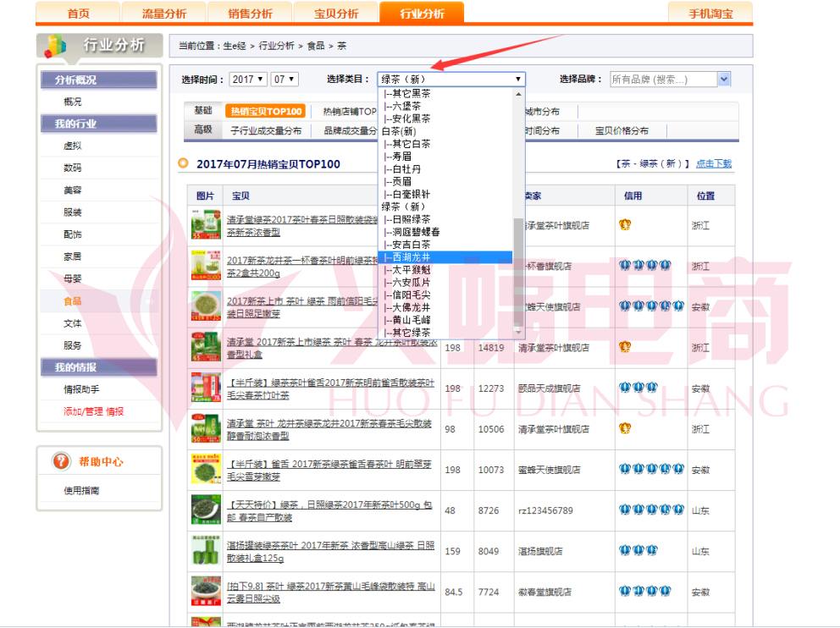840x628 pixels.
Task: Select 贡眉 in the category list
Action: (445, 181)
